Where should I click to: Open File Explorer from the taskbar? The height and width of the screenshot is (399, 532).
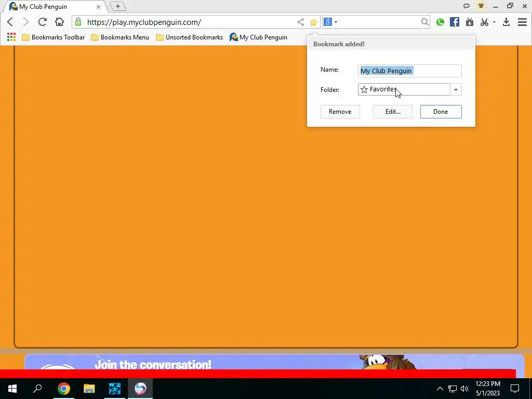tap(89, 389)
